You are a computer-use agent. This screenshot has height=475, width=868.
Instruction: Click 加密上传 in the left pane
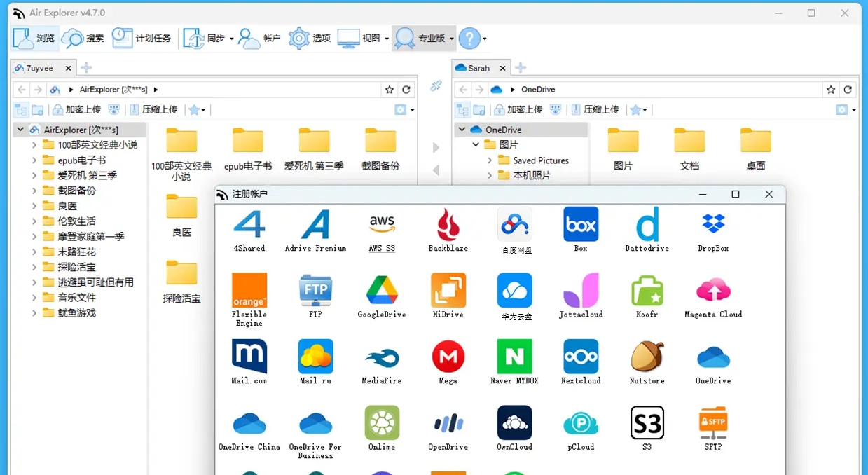pos(77,110)
